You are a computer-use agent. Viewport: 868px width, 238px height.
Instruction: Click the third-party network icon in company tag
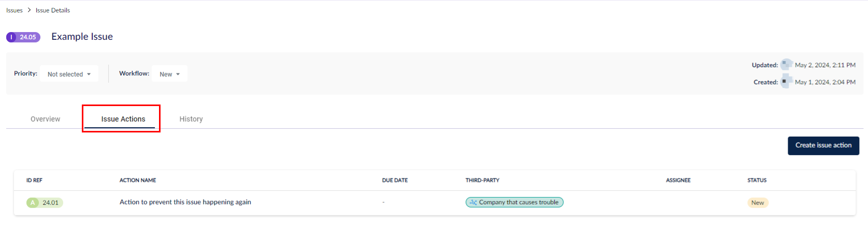click(473, 202)
